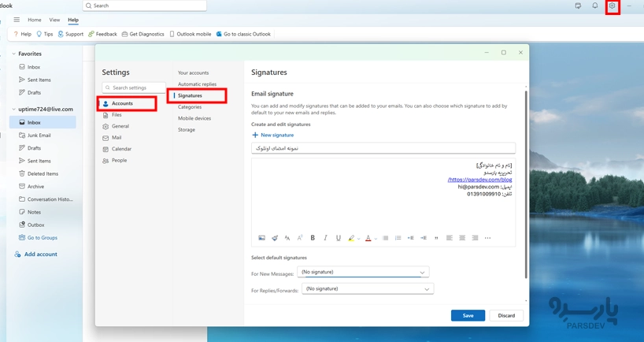Image resolution: width=644 pixels, height=342 pixels.
Task: Open more formatting options ellipsis
Action: click(x=487, y=238)
